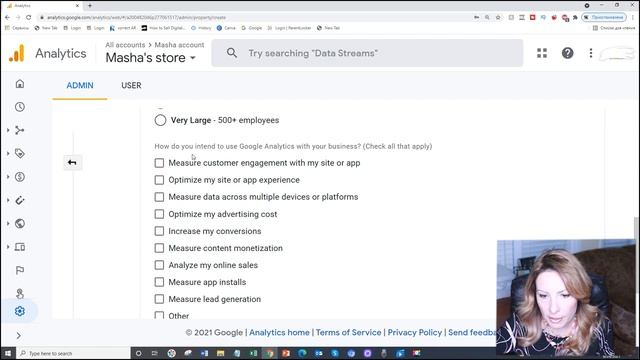Open the tags icon in sidebar
640x360 pixels.
click(x=20, y=153)
